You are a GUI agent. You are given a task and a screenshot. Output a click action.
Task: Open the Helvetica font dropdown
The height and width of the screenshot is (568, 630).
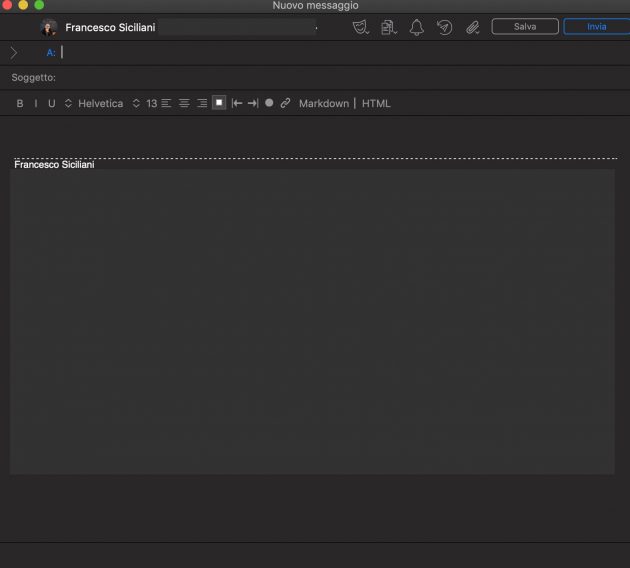(x=94, y=104)
